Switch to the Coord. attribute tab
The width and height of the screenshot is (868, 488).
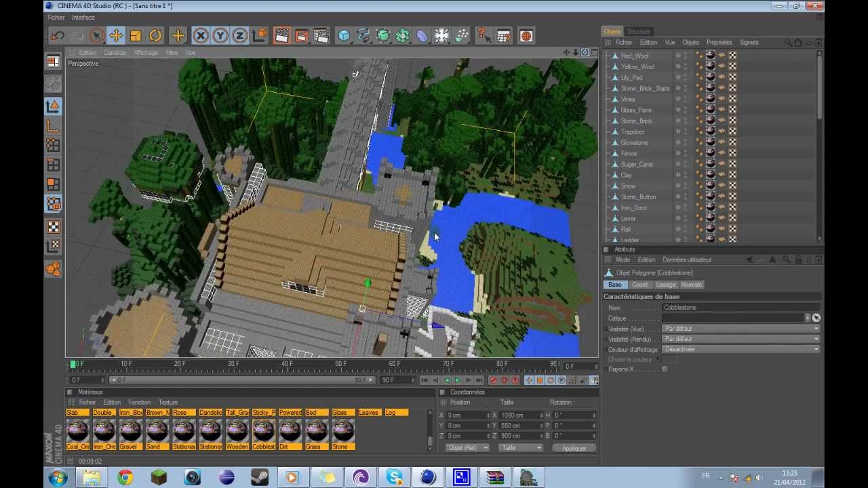(x=639, y=285)
